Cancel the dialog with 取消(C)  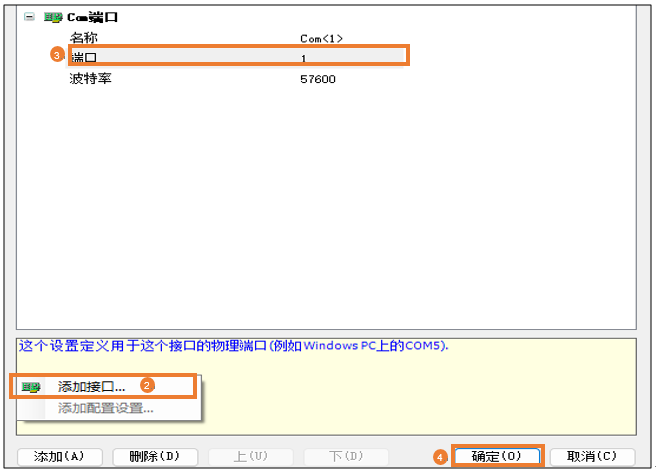[x=594, y=456]
